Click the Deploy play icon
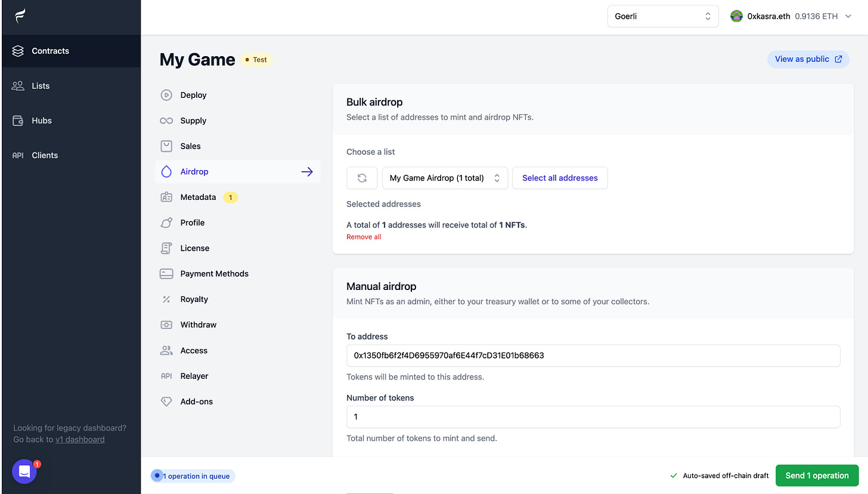 (166, 95)
